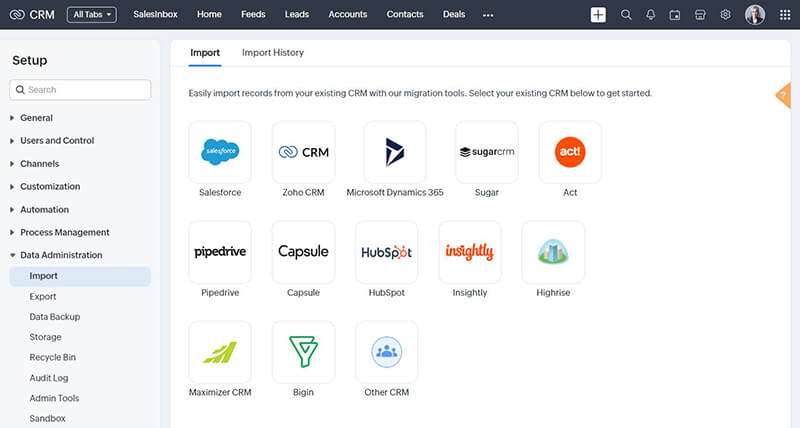Open Export in the sidebar

click(43, 296)
